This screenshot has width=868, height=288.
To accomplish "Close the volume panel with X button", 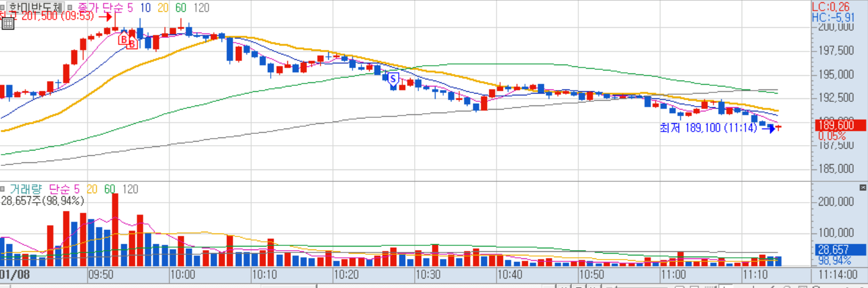I will click(x=863, y=187).
